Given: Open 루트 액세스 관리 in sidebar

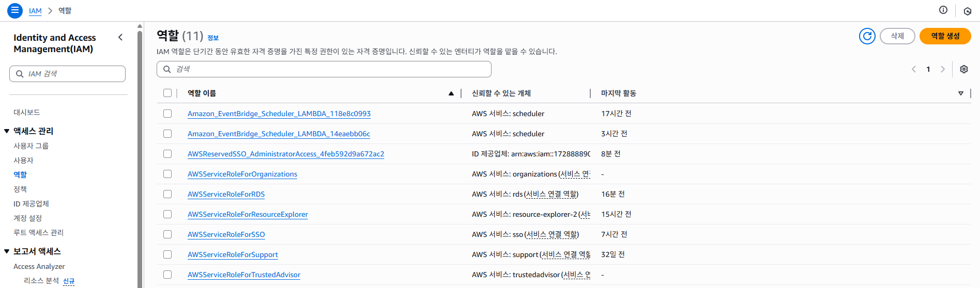Looking at the screenshot, I should [x=38, y=233].
